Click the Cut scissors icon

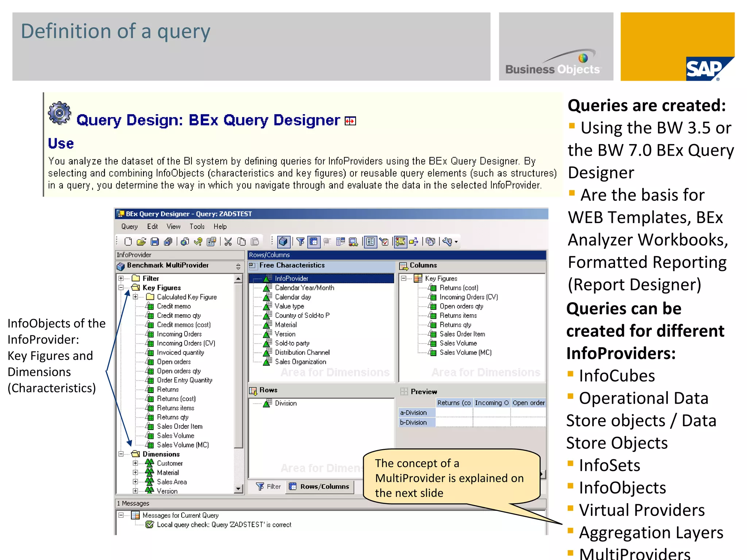pyautogui.click(x=228, y=241)
